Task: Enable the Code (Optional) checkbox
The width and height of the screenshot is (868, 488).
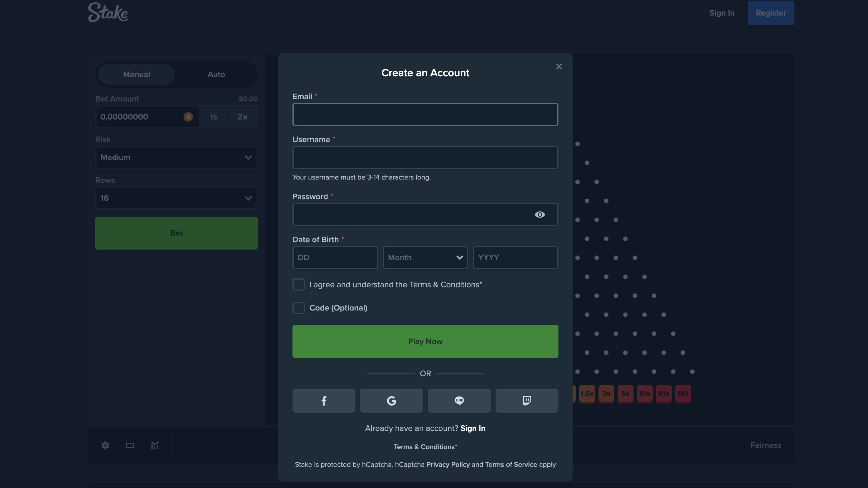Action: (x=298, y=308)
